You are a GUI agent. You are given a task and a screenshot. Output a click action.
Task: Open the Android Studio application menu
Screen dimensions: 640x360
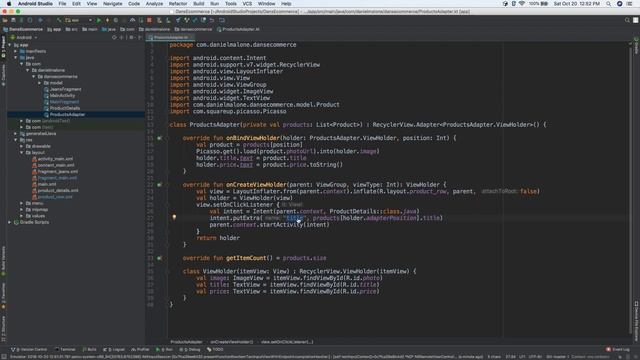click(x=35, y=4)
